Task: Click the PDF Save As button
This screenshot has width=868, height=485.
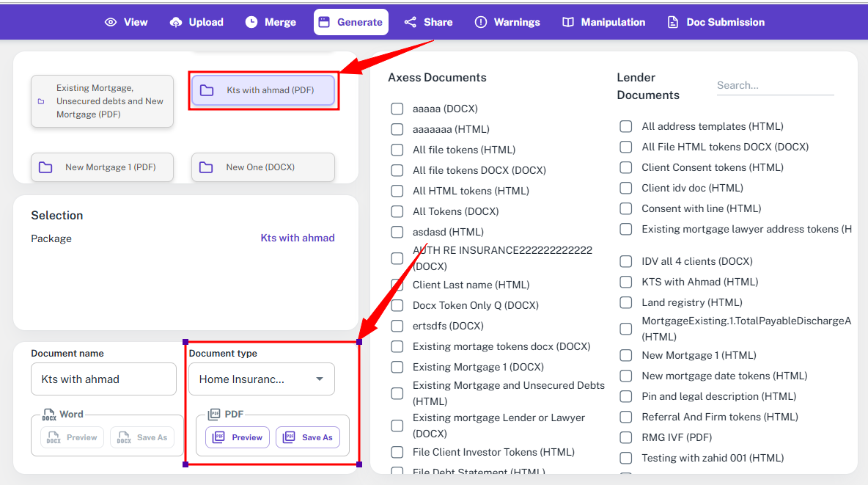Action: [308, 437]
